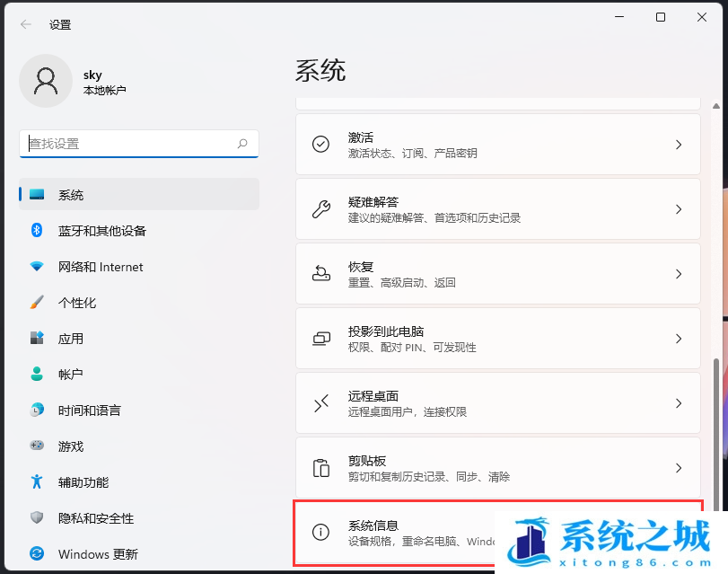Click the 查找设置 search field
The width and height of the screenshot is (728, 574).
pyautogui.click(x=139, y=144)
